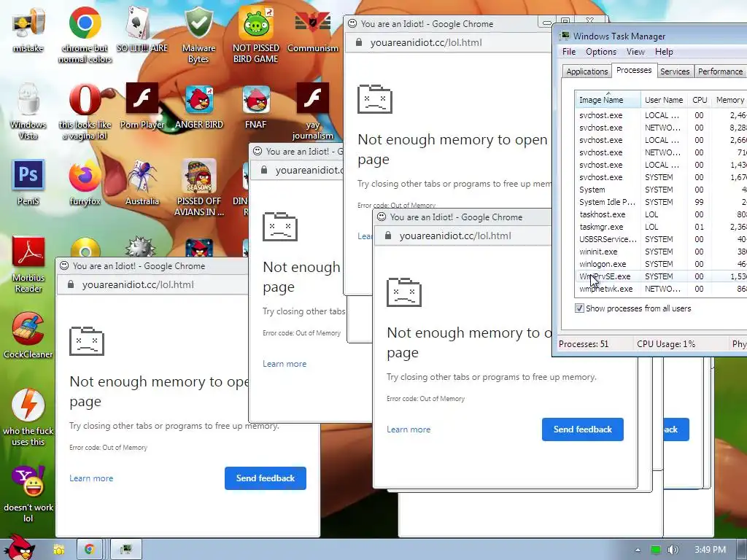The width and height of the screenshot is (747, 560).
Task: Click address bar in bottom-left Chrome window
Action: [x=152, y=285]
